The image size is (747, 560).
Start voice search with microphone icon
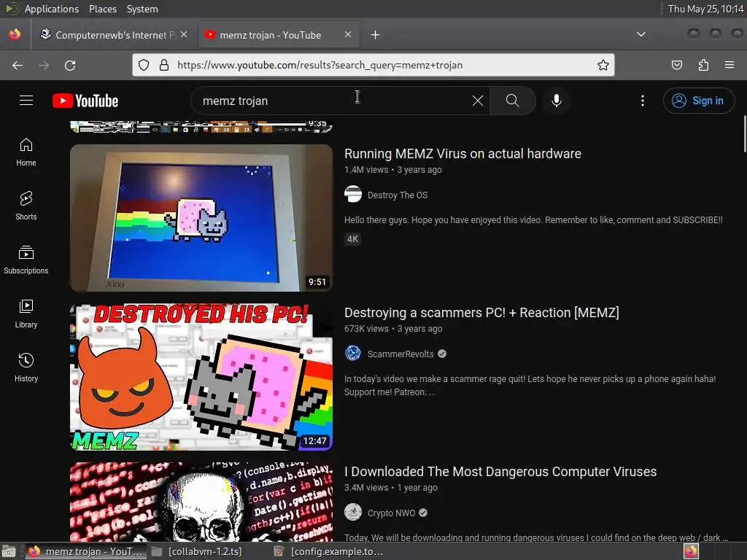(556, 101)
